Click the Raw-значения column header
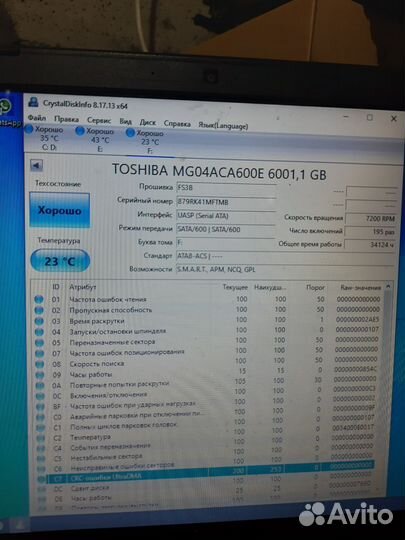 click(x=361, y=288)
